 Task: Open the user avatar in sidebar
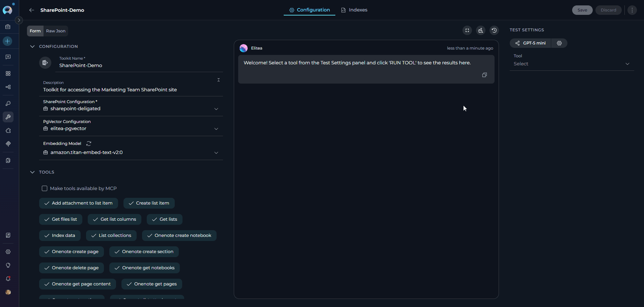point(8,292)
